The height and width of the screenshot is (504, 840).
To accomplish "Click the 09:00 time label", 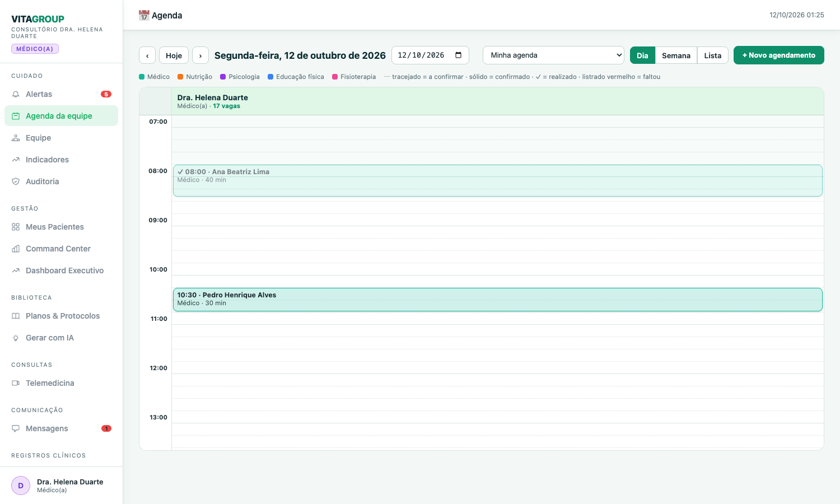I will [x=158, y=220].
